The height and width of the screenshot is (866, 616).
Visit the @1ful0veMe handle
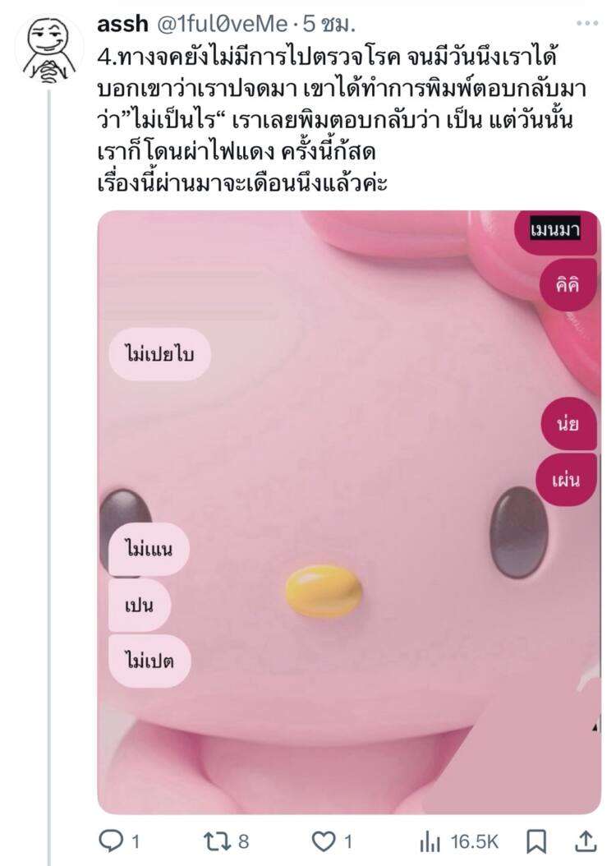pyautogui.click(x=223, y=24)
